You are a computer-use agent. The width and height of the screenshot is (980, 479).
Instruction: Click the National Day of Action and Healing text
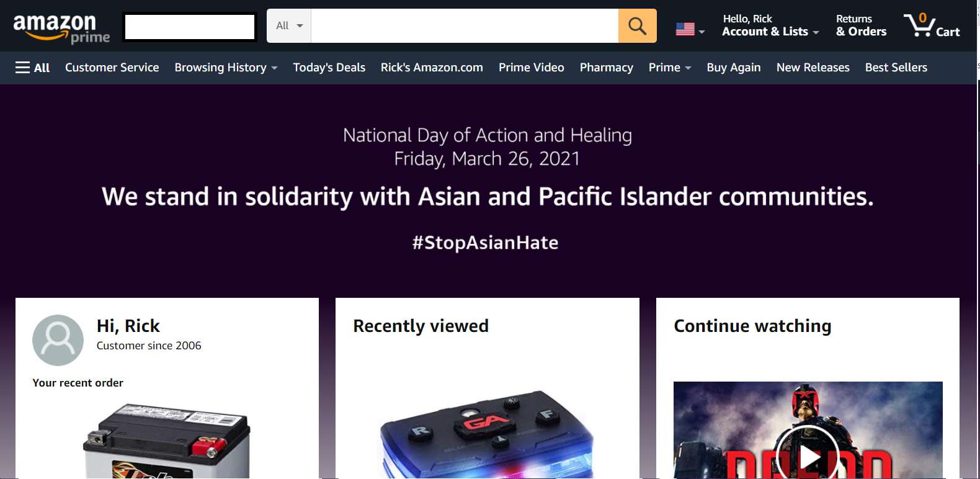[488, 135]
